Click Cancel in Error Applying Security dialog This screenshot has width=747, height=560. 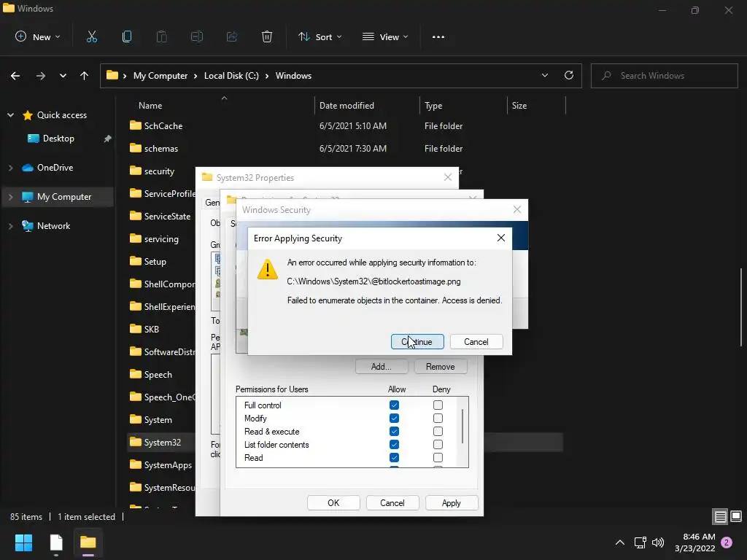tap(476, 342)
